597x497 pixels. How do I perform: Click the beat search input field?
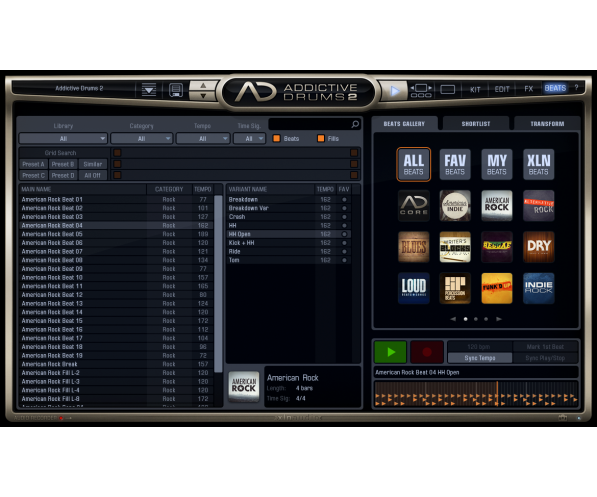(x=309, y=124)
